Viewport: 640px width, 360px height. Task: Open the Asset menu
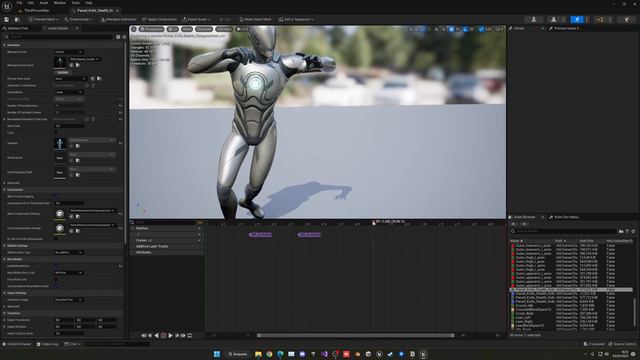tap(44, 3)
